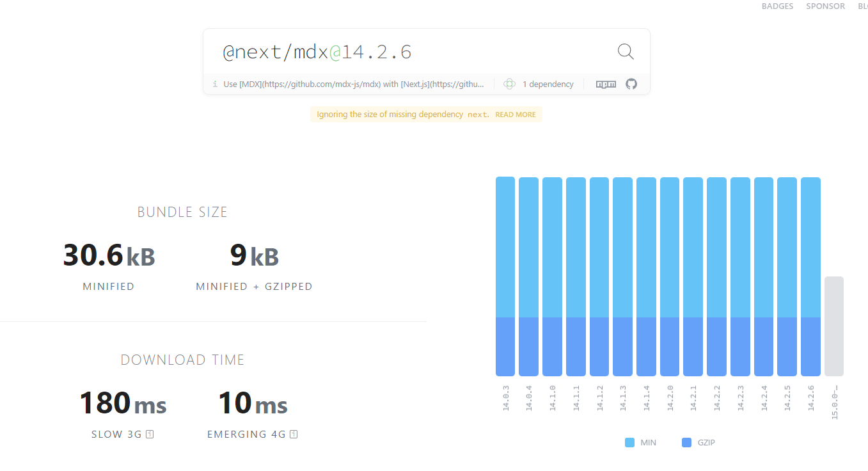Click the GZIP legend color swatch
Screen dimensions: 868x471
click(687, 443)
